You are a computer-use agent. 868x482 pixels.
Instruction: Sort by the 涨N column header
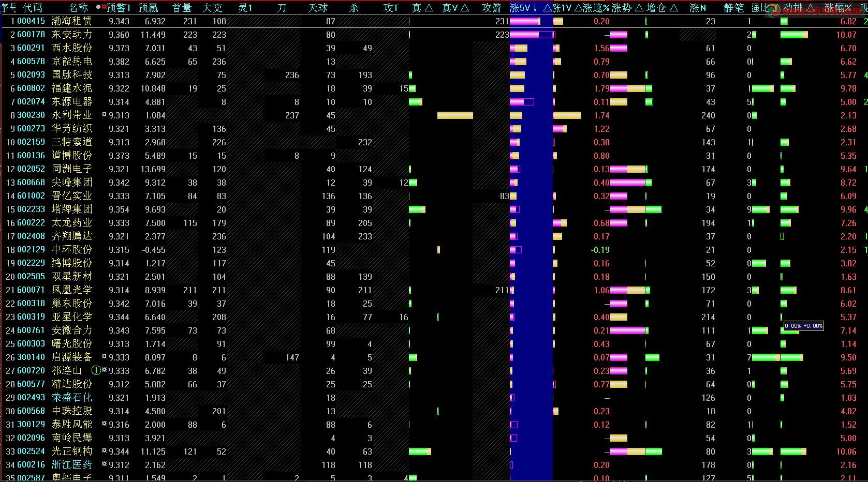click(698, 8)
